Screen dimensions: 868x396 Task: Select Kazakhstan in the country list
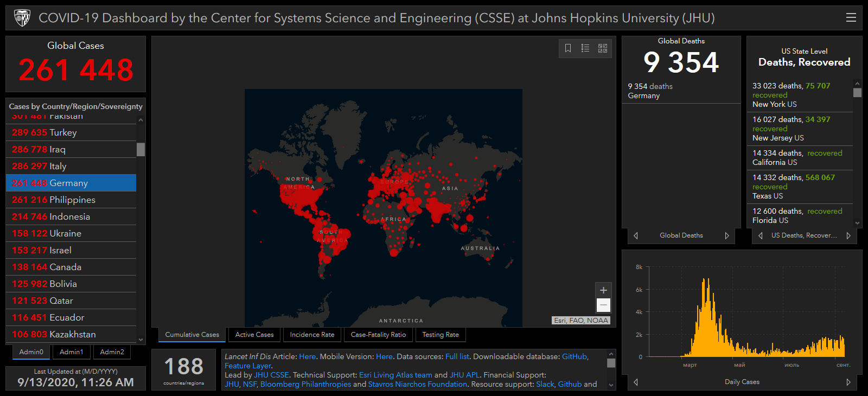pyautogui.click(x=71, y=334)
